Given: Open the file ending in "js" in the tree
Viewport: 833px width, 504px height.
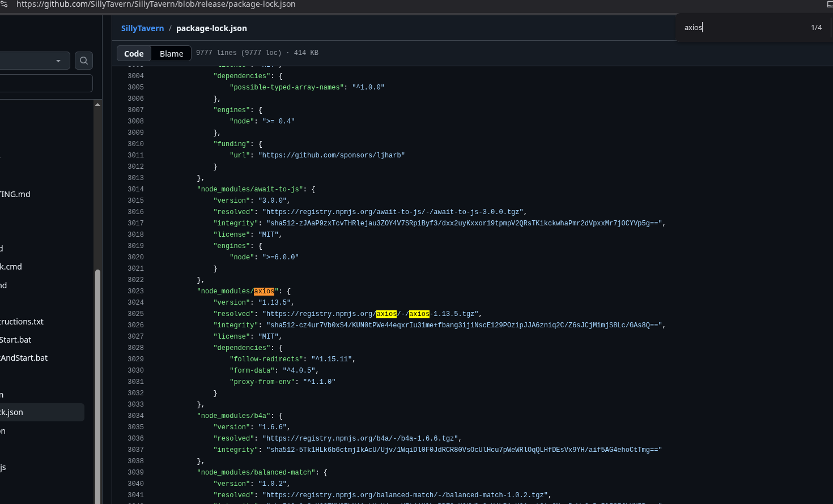Looking at the screenshot, I should tap(3, 467).
